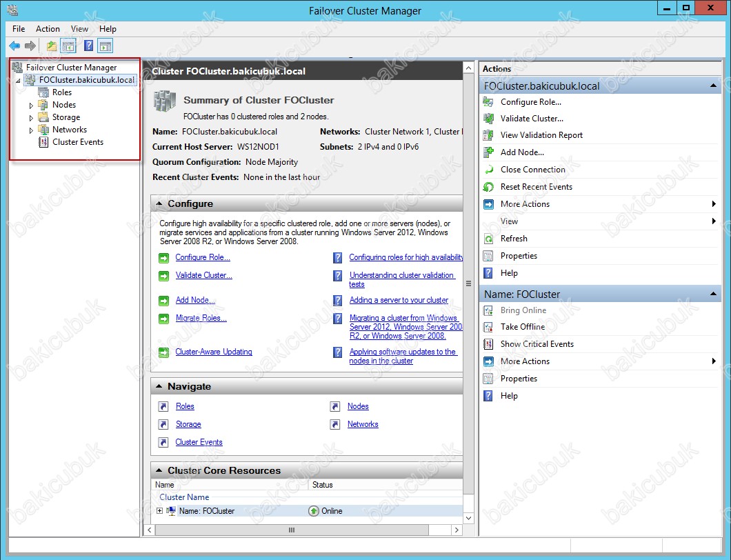Toggle the Show/Hide Action Pane toolbar icon

coord(106,46)
